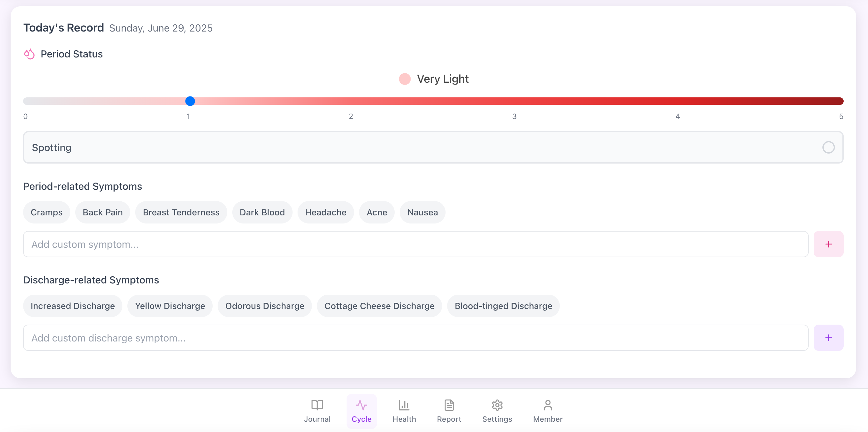Open the Health bar chart icon
Image resolution: width=868 pixels, height=432 pixels.
click(404, 405)
